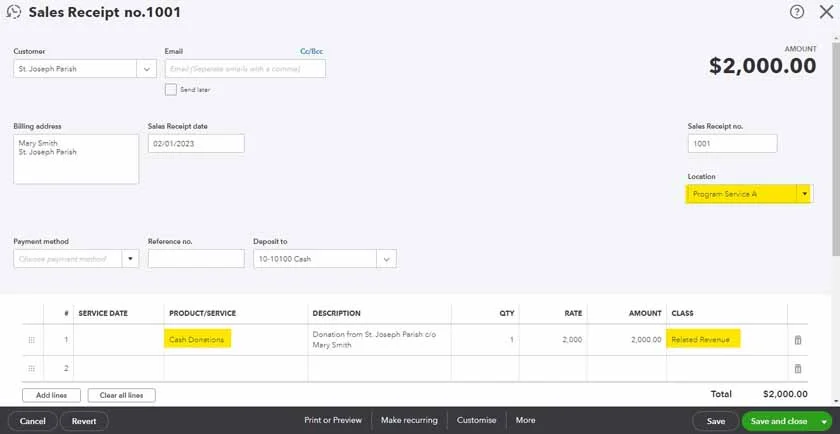Expand the Customer dropdown arrow
840x434 pixels.
tap(147, 69)
